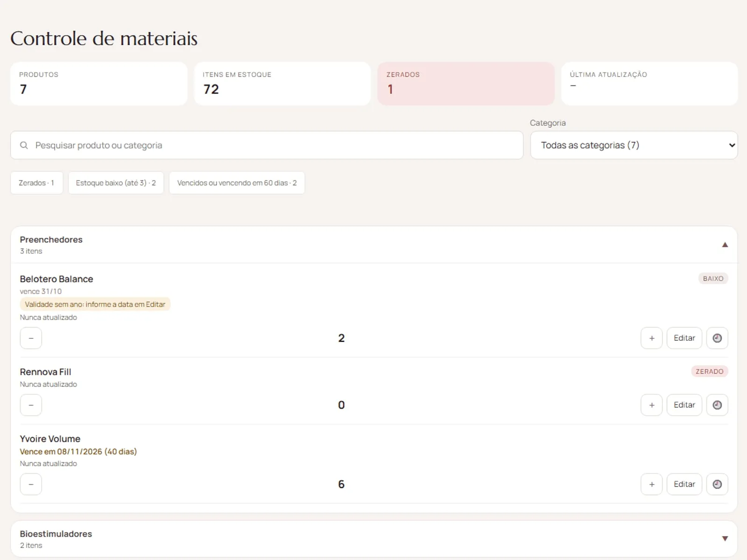Image resolution: width=747 pixels, height=560 pixels.
Task: Decrease Belotero Balance quantity with minus
Action: 31,338
